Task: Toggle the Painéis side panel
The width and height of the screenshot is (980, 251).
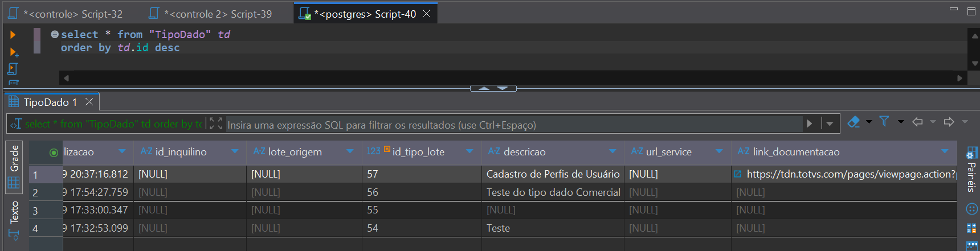Action: pyautogui.click(x=971, y=171)
